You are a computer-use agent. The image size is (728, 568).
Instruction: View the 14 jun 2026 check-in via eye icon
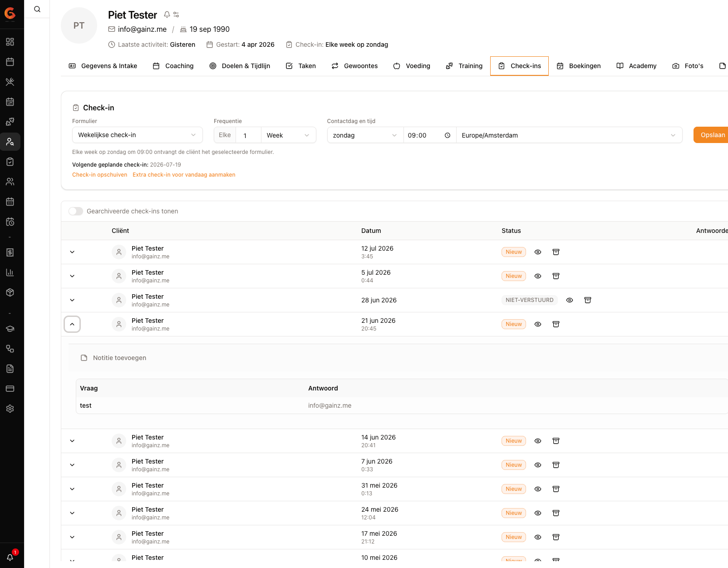point(538,441)
